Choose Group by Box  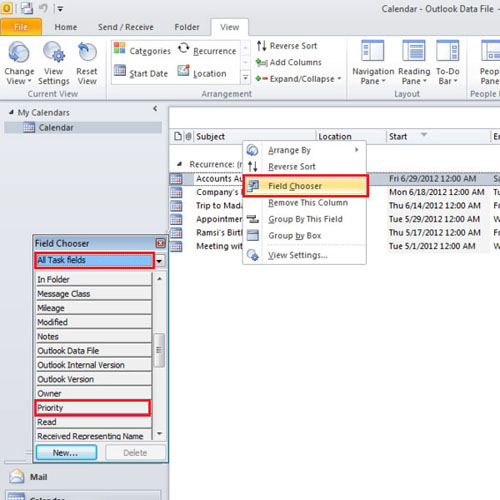(x=304, y=235)
